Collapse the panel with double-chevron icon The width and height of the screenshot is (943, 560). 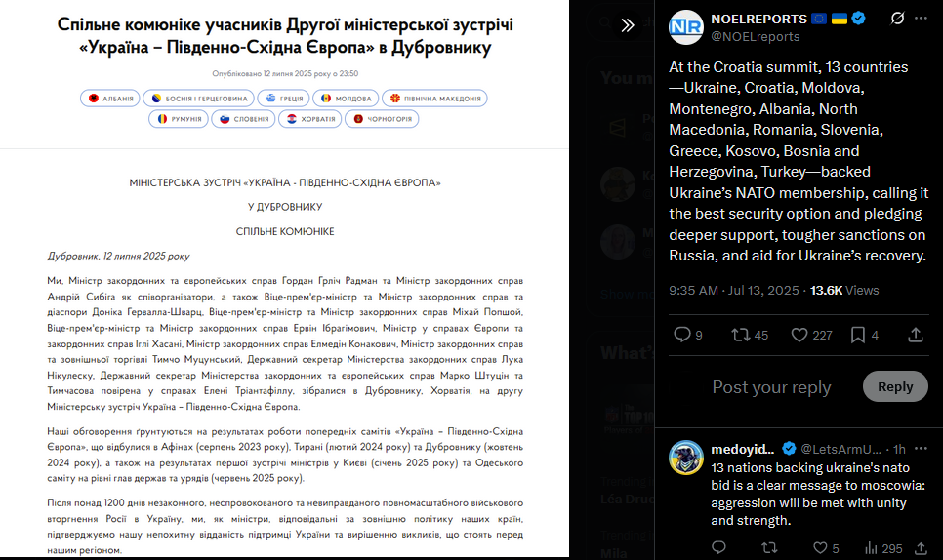[628, 25]
